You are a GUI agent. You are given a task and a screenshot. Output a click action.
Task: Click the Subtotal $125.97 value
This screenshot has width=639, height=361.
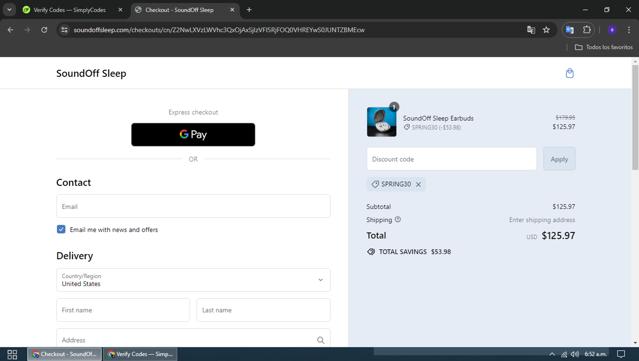coord(564,207)
